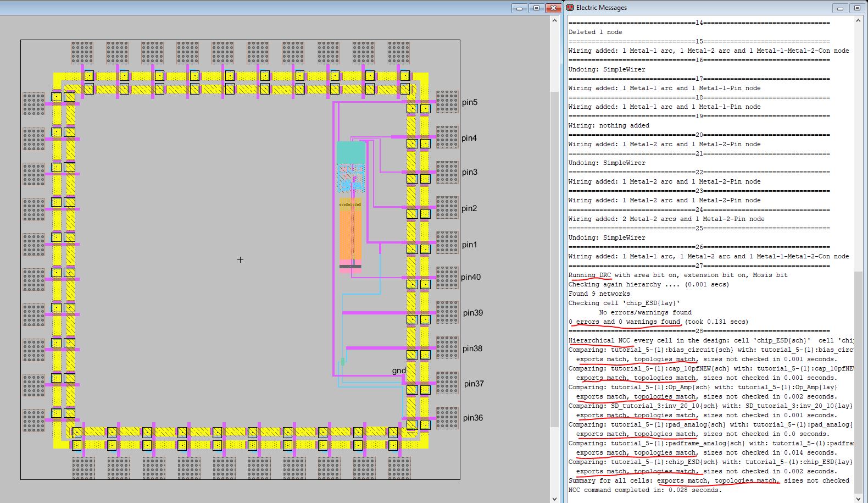Close the chip layout window

coord(553,8)
